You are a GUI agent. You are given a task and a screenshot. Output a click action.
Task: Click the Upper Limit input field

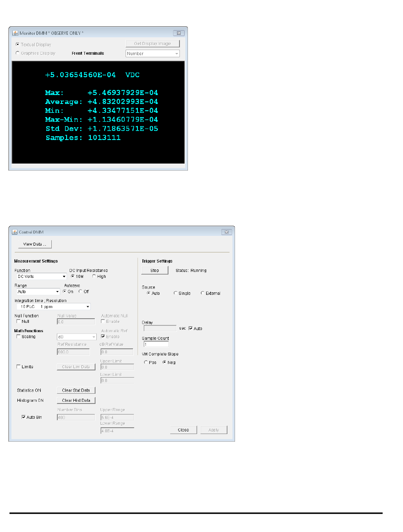[x=117, y=367]
